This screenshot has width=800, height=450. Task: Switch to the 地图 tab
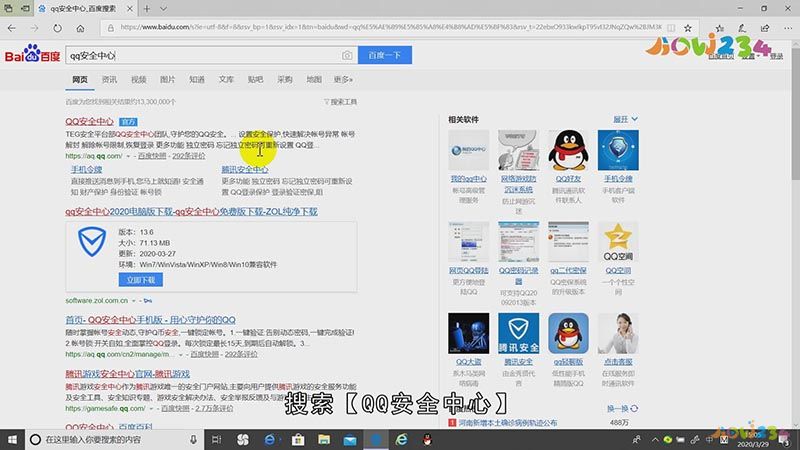coord(314,80)
